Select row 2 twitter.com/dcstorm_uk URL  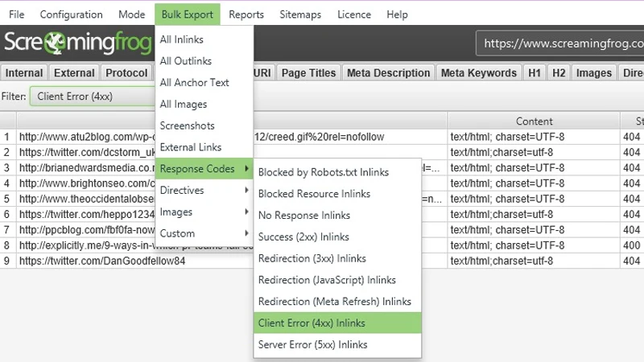coord(87,152)
